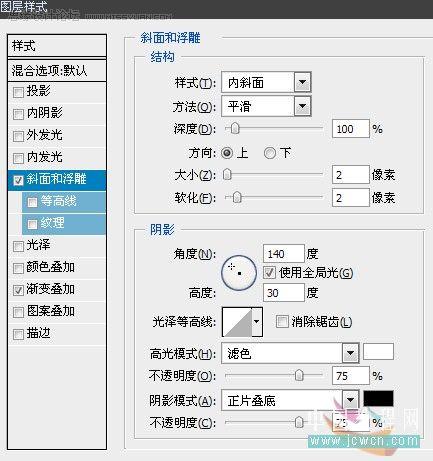Open the 光泽等高线 contour picker arrow
433x461 pixels.
click(x=257, y=322)
